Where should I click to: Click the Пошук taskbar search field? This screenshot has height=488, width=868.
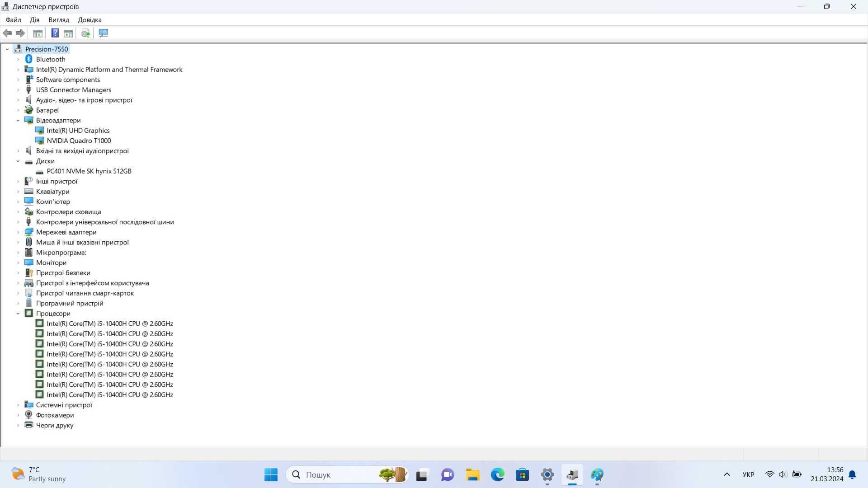[347, 474]
